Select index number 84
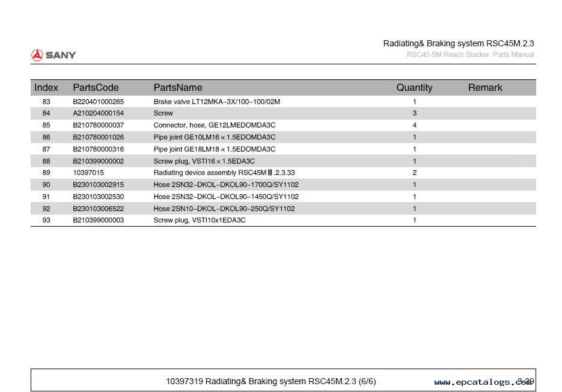 pos(46,113)
